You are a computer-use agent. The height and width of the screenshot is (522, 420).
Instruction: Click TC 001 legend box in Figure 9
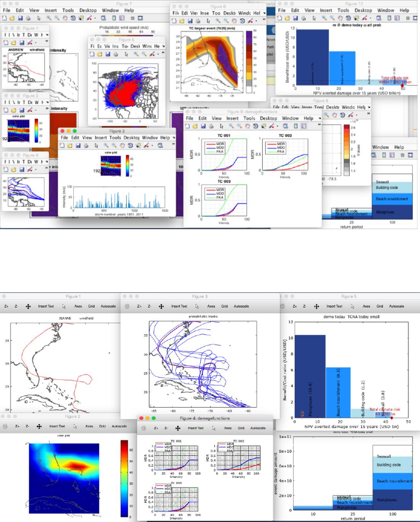coord(215,148)
